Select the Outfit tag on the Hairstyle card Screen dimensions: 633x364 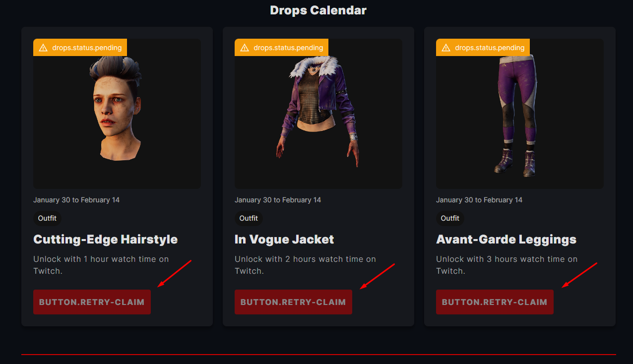point(47,218)
